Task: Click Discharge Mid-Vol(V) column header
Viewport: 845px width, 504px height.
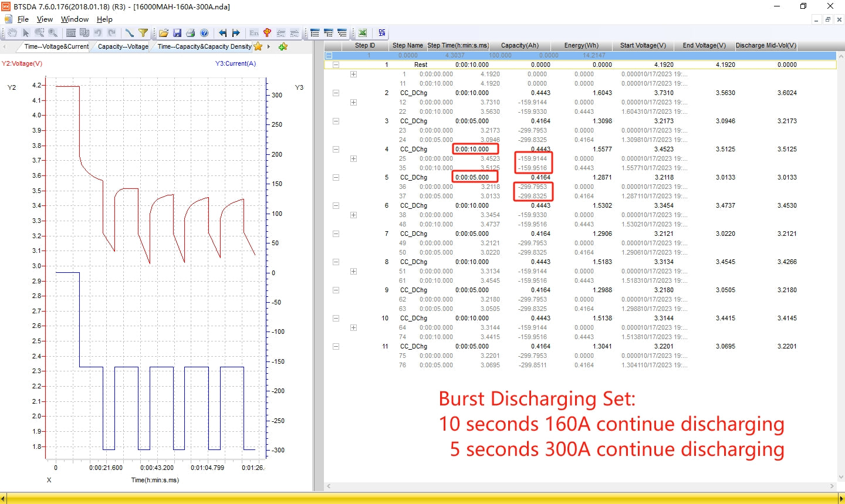Action: click(x=766, y=45)
